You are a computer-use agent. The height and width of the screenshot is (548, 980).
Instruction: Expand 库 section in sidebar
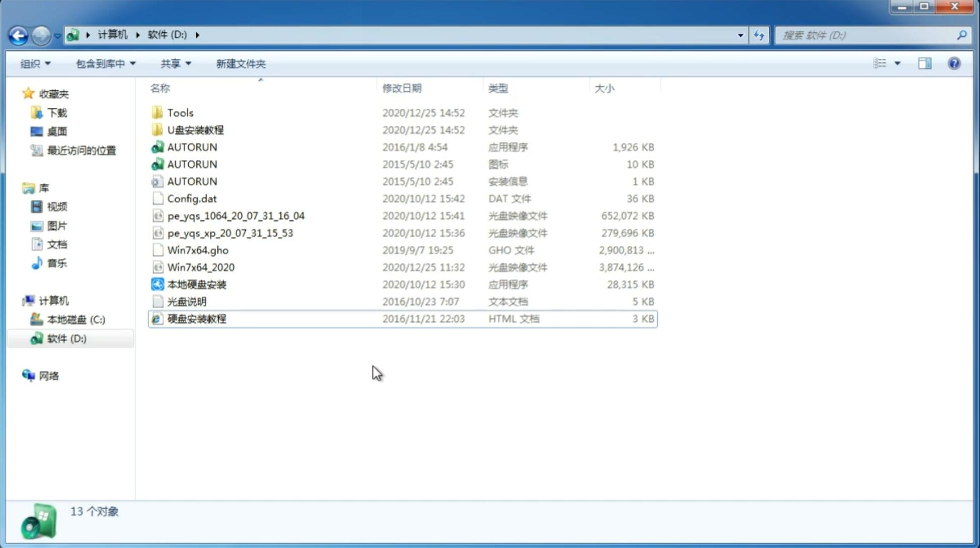[x=19, y=187]
